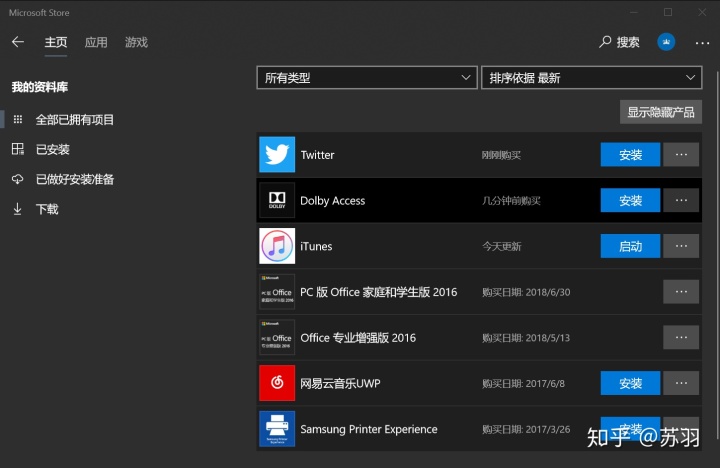Select 已做好安装准备 in sidebar

coord(75,179)
